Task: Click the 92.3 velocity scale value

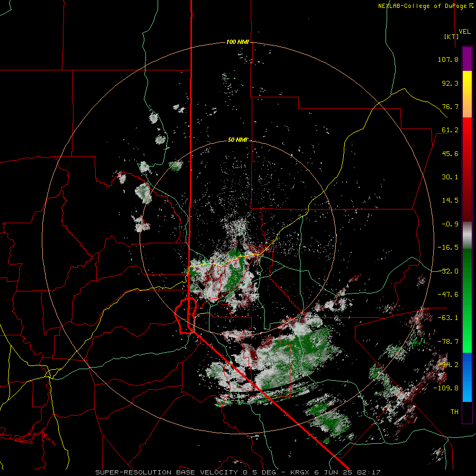Action: click(450, 83)
